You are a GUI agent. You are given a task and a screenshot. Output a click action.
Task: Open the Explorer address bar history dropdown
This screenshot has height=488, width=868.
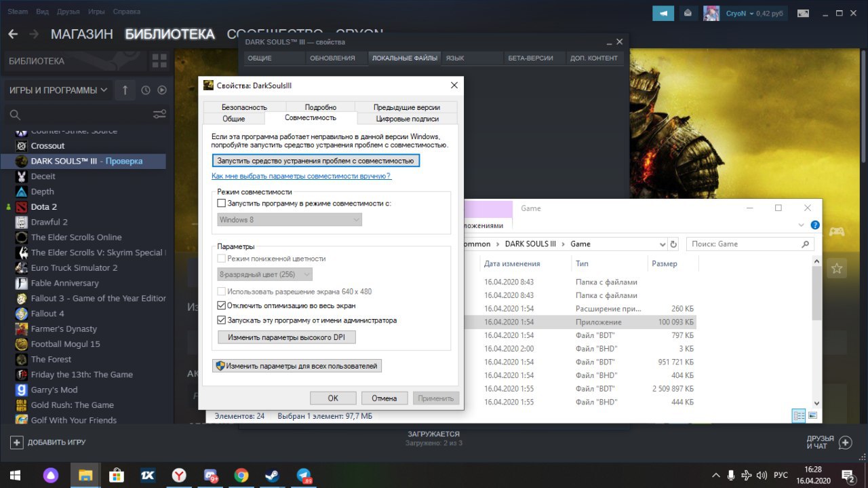click(663, 244)
